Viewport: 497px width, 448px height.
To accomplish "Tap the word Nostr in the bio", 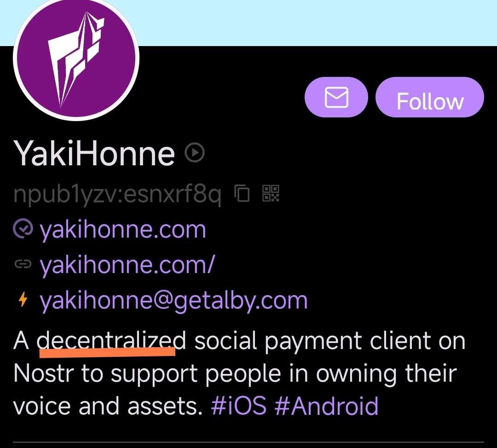I will (43, 373).
